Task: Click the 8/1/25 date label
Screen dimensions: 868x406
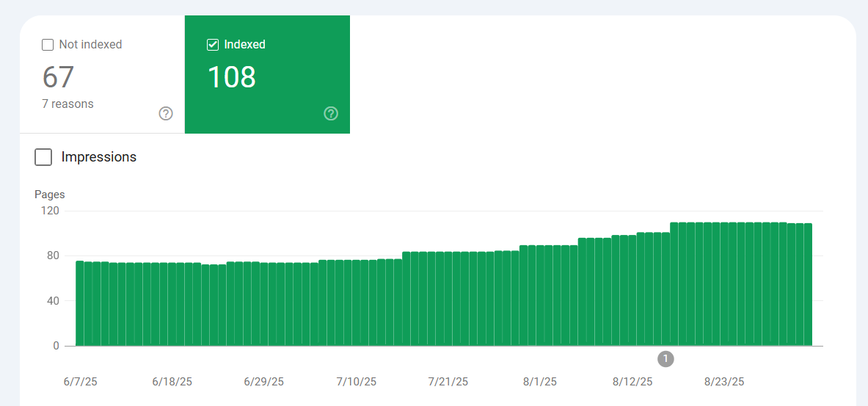Action: coord(540,382)
